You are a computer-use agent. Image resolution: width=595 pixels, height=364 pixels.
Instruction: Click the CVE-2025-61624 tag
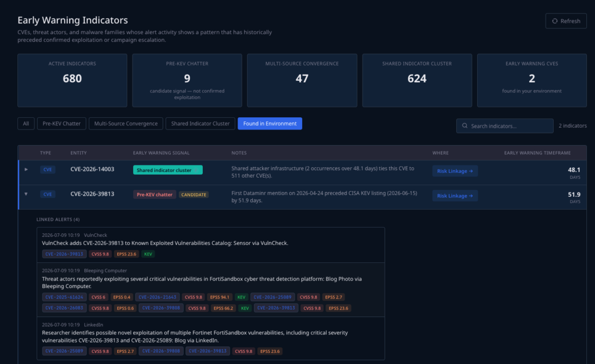pyautogui.click(x=64, y=297)
